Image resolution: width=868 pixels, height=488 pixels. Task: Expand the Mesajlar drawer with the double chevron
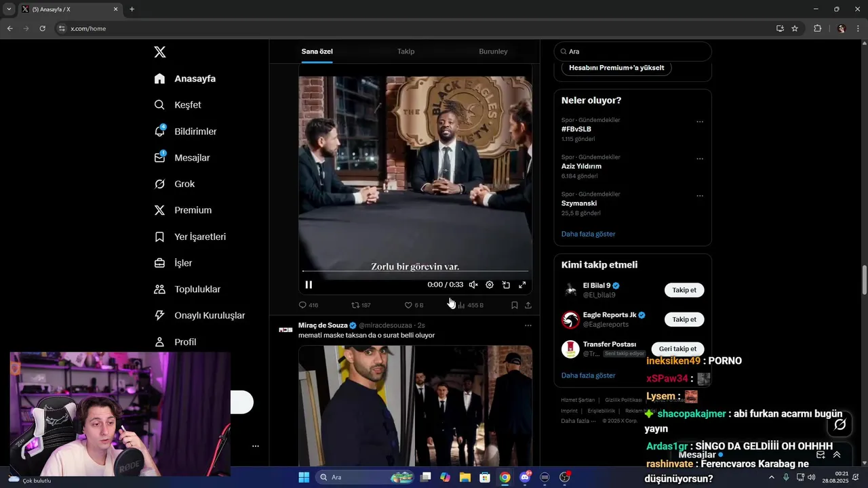pyautogui.click(x=837, y=455)
